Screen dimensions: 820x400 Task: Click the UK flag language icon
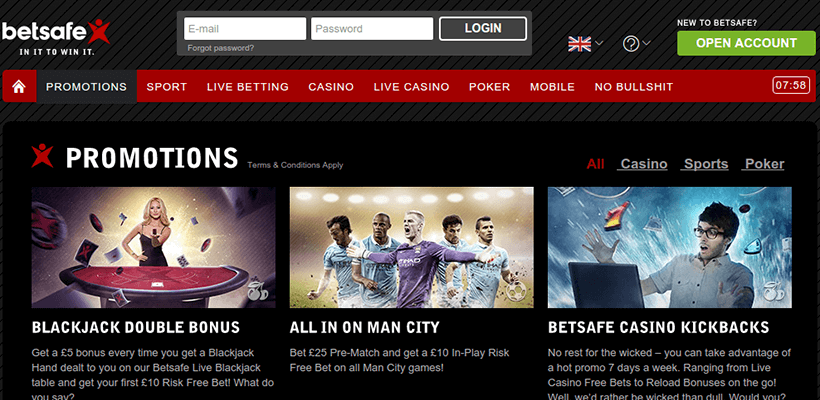click(579, 44)
